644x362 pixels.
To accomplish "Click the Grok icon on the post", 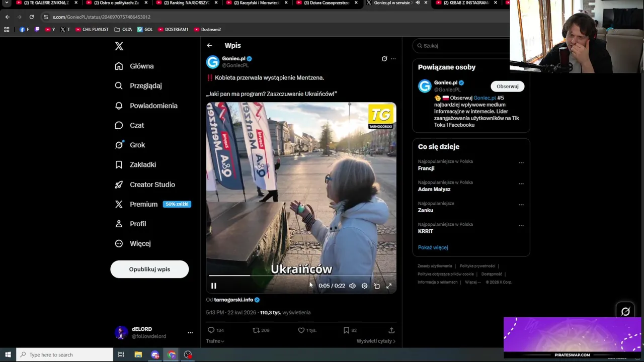I will [x=384, y=59].
